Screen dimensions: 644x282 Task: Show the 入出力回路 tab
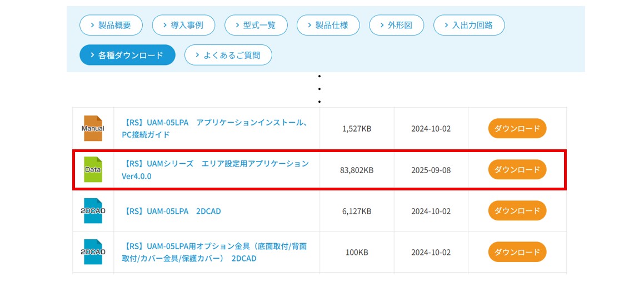(x=469, y=25)
